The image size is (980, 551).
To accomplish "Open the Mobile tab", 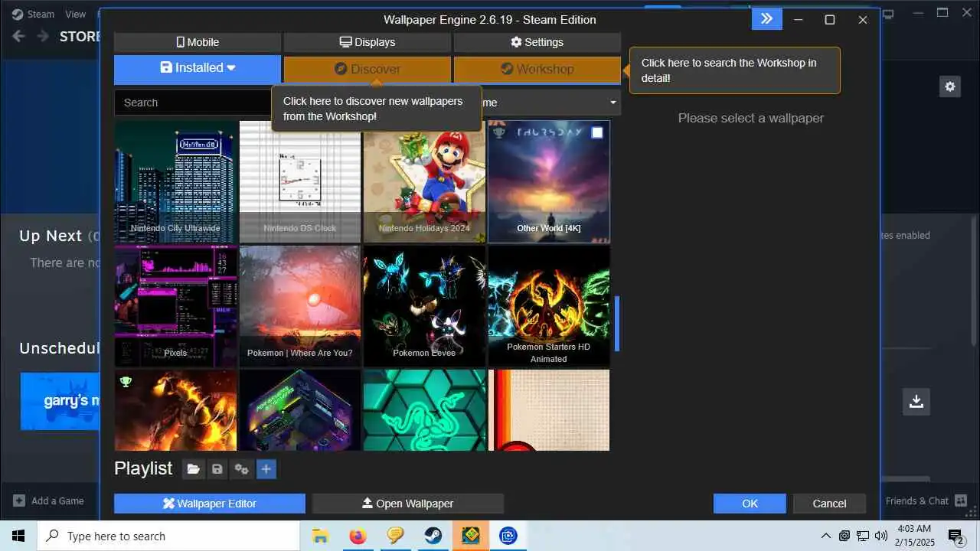I will point(198,42).
